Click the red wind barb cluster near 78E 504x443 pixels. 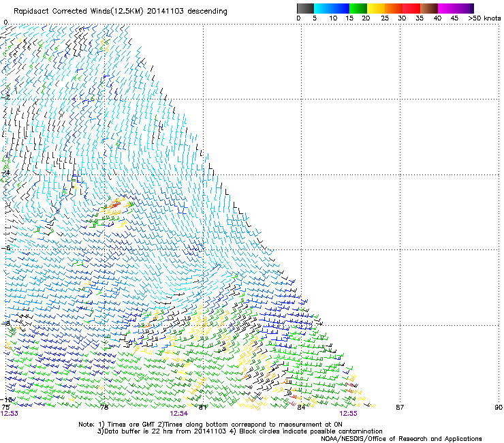(x=115, y=204)
